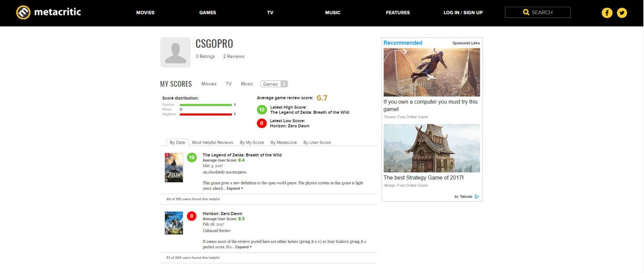Open Latest Low Score Horizon game link

(290, 126)
